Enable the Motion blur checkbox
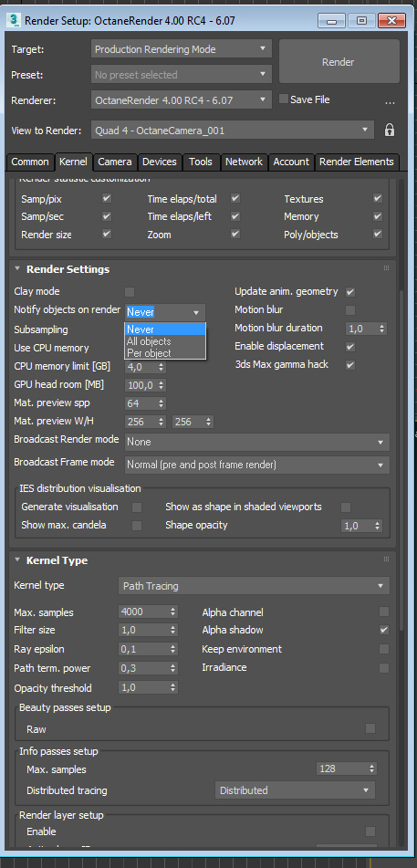Viewport: 417px width, 868px height. pyautogui.click(x=350, y=310)
